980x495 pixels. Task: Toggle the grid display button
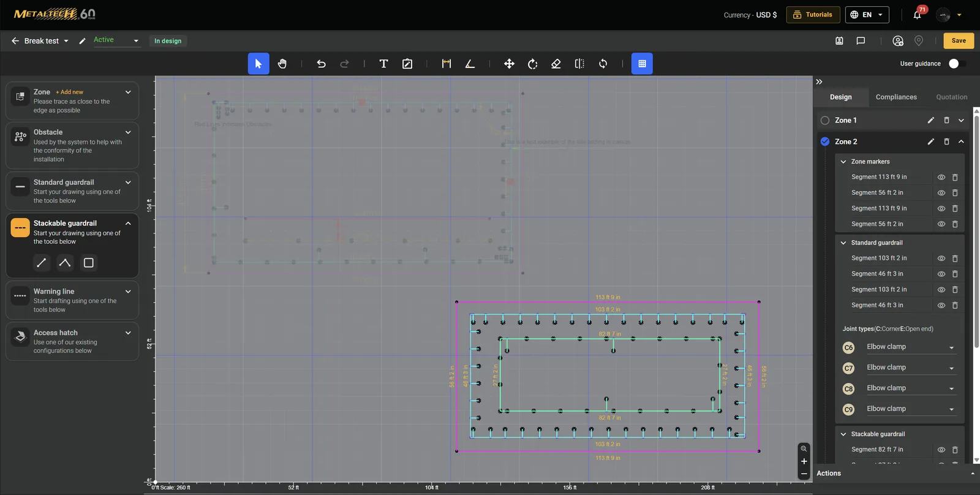click(642, 64)
